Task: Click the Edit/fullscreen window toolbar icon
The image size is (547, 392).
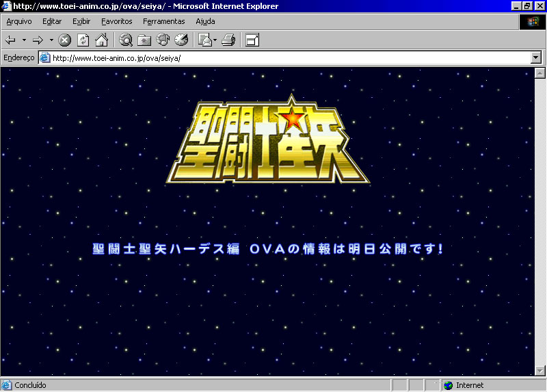Action: click(252, 40)
